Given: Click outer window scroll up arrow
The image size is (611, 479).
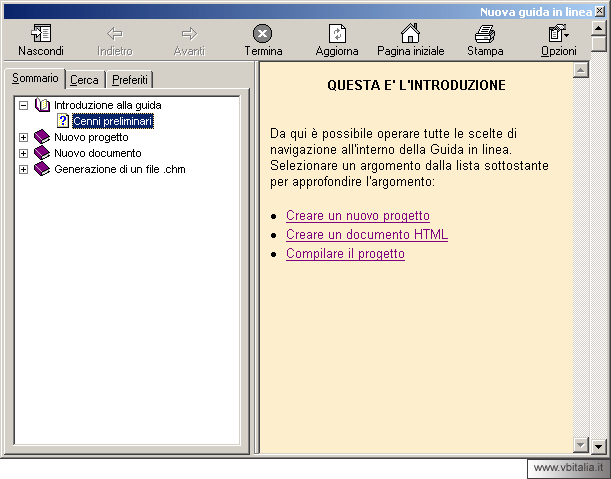Looking at the screenshot, I should 599,28.
